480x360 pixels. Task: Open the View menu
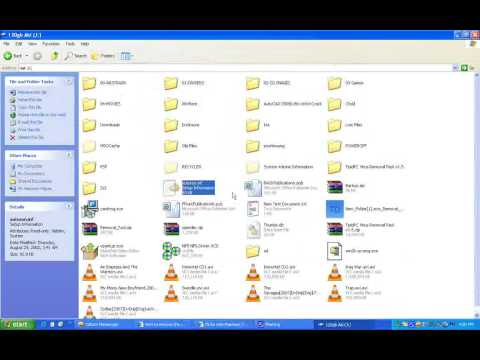coord(32,44)
